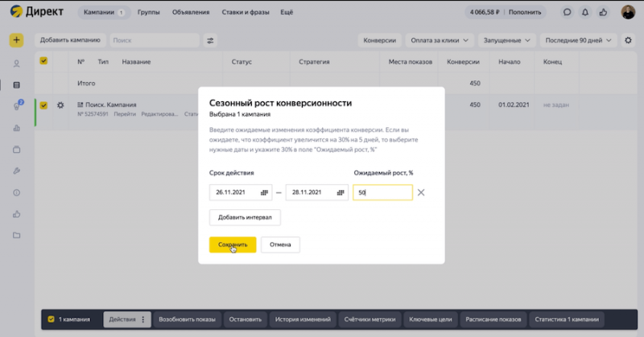The height and width of the screenshot is (337, 644).
Task: Click the Ожидаемый рост percent input field
Action: [x=382, y=193]
